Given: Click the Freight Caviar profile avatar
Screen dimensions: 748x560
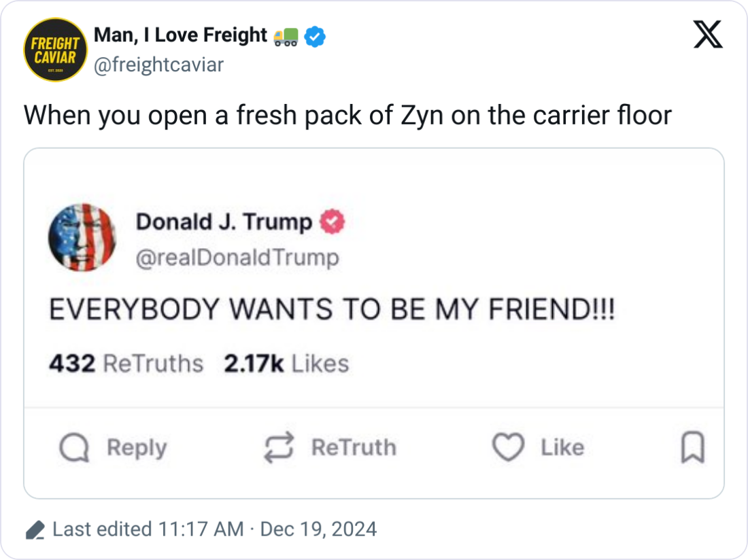Looking at the screenshot, I should (56, 50).
